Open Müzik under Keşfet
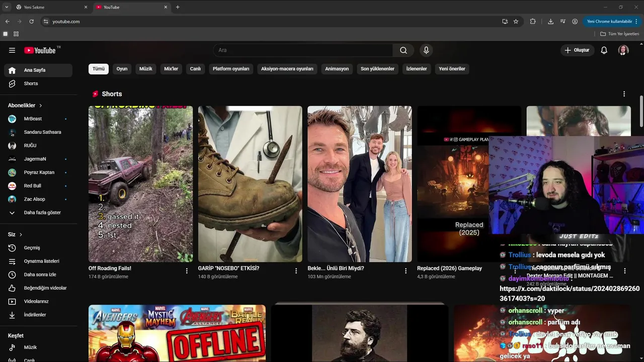 38,347
